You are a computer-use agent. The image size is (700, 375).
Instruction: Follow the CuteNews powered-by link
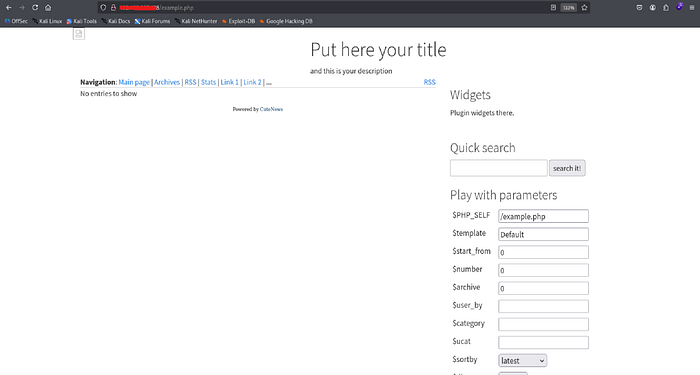click(x=271, y=109)
